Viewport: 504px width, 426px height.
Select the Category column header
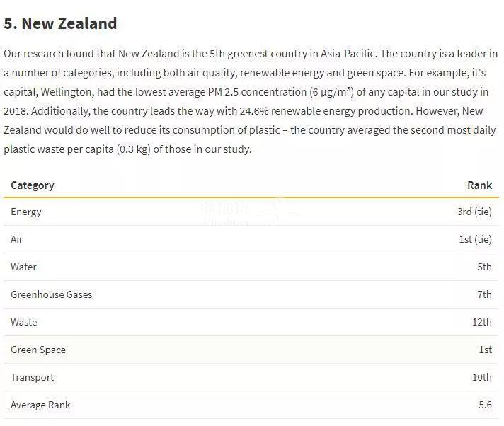[x=33, y=185]
